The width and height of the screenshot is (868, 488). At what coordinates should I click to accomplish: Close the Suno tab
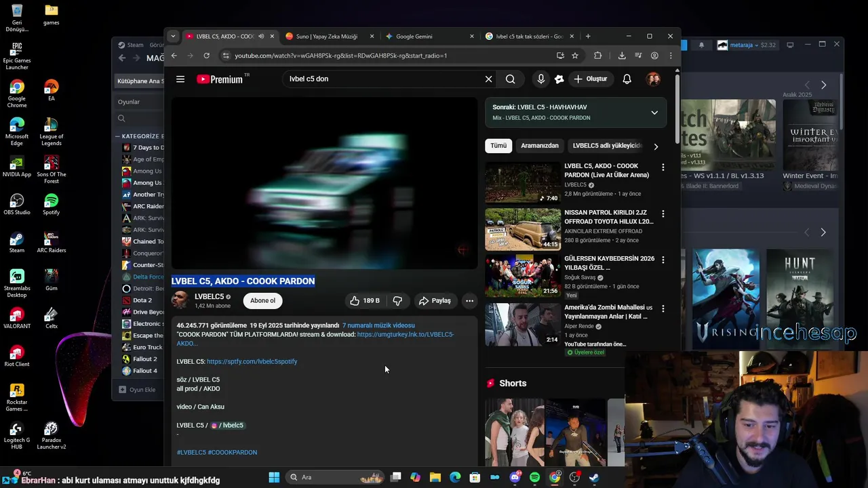(372, 37)
